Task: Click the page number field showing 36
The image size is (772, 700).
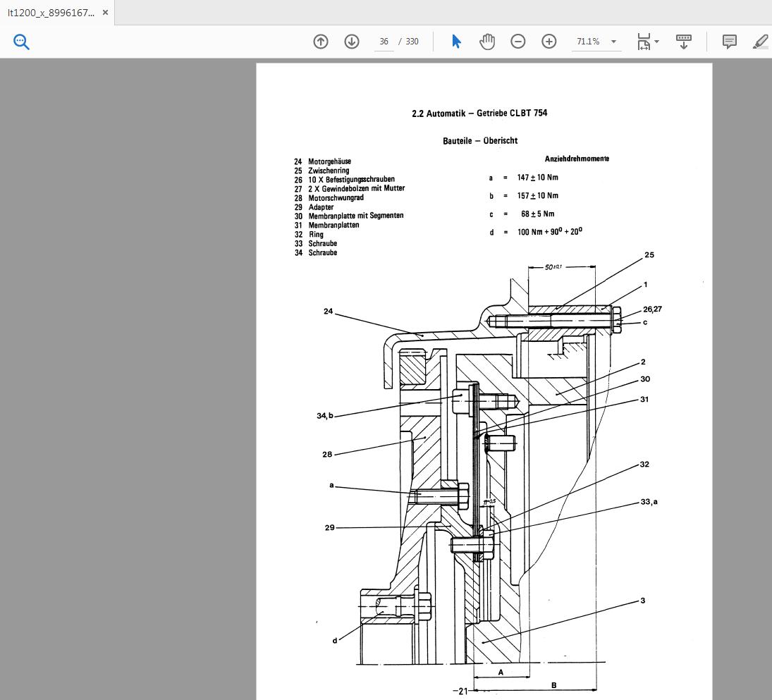Action: click(x=384, y=42)
